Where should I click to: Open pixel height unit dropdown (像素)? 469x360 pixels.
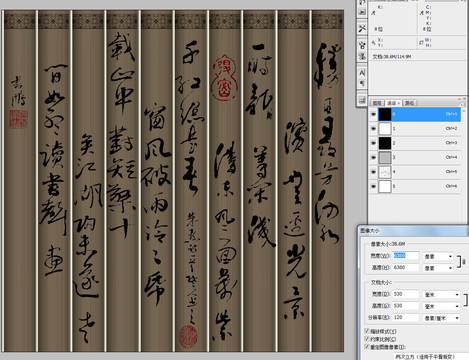[438, 268]
